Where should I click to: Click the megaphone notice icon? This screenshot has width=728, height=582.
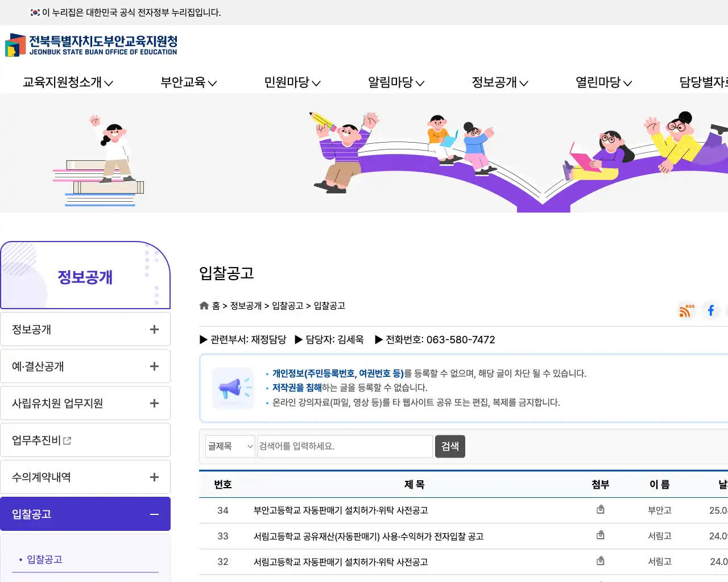[233, 388]
